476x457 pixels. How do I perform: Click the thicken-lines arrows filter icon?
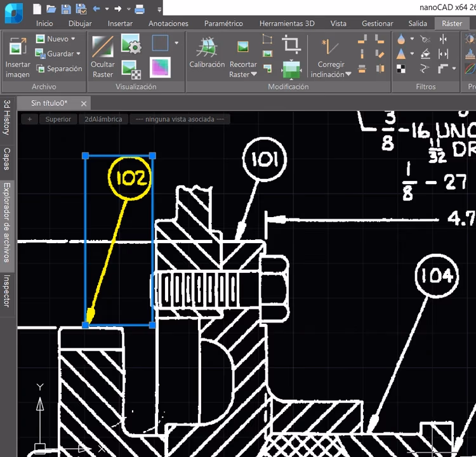443,54
